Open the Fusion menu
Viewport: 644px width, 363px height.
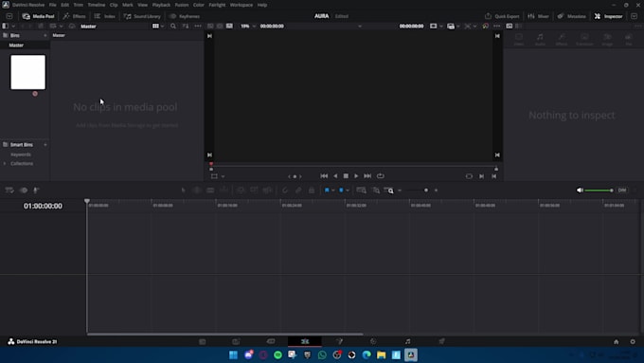(182, 5)
